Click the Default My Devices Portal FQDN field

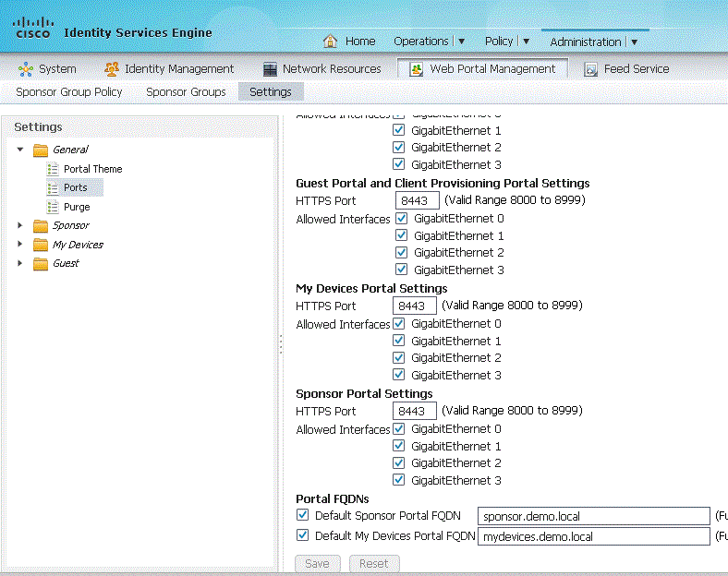tap(592, 536)
